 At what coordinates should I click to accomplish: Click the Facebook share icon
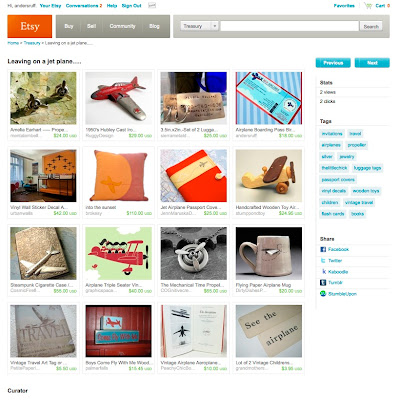pyautogui.click(x=323, y=249)
